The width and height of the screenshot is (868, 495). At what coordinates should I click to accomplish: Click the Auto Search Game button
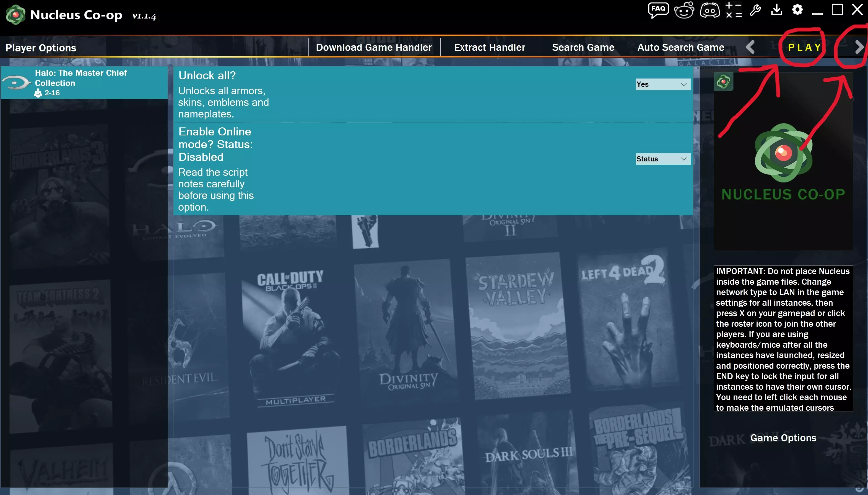pyautogui.click(x=680, y=47)
